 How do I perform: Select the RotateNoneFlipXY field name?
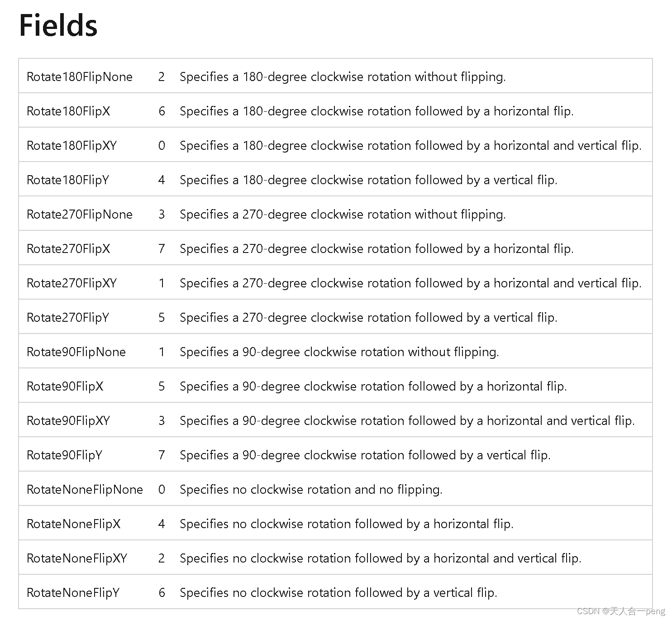tap(77, 558)
